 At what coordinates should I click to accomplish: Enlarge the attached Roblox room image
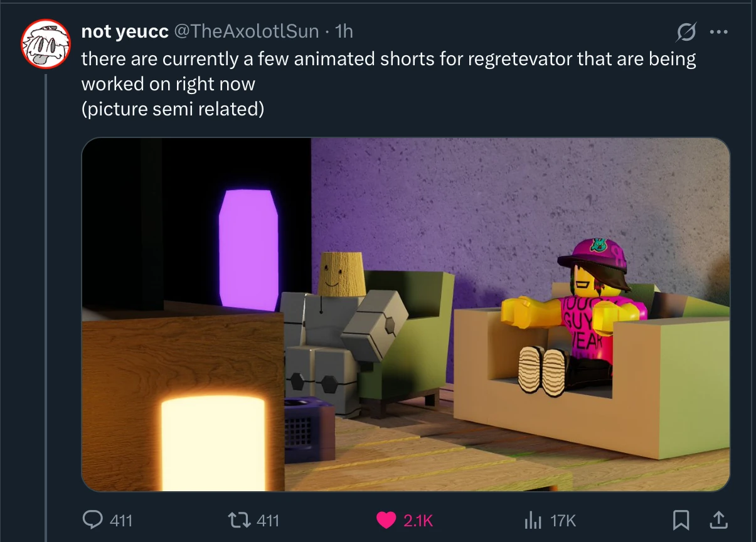click(x=405, y=314)
